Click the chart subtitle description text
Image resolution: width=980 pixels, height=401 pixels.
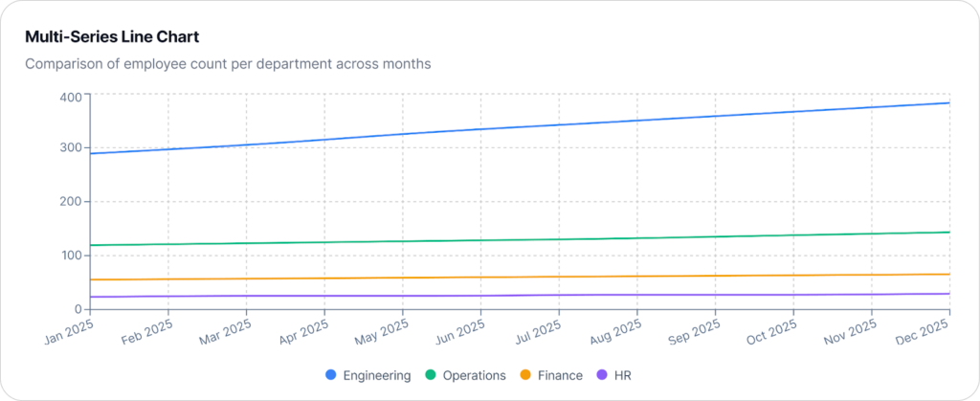click(x=228, y=64)
